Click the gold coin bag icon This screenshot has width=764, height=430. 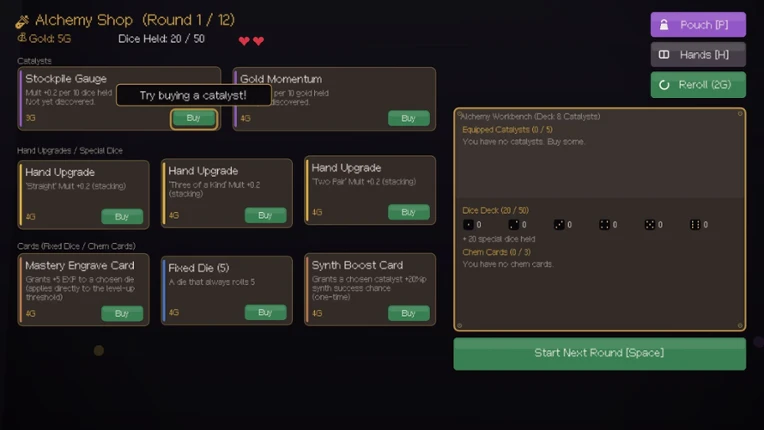click(x=21, y=37)
